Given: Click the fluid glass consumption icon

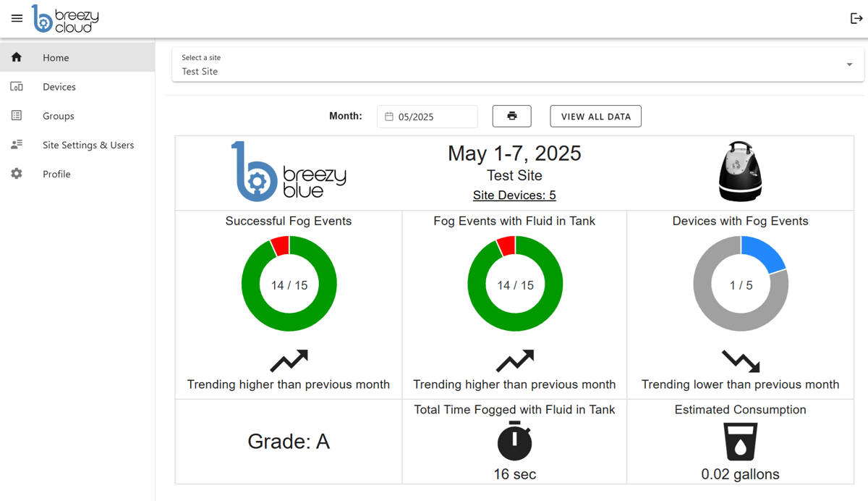Looking at the screenshot, I should point(740,442).
